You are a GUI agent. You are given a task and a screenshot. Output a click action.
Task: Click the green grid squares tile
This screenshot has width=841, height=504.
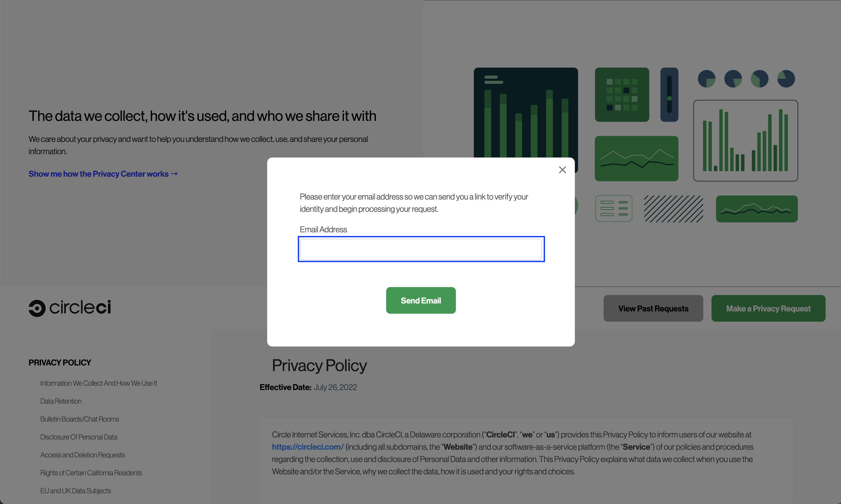click(x=622, y=95)
